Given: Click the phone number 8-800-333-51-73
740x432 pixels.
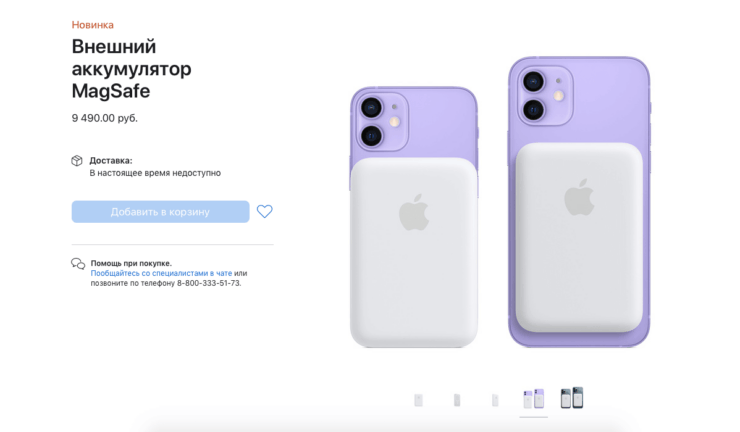Looking at the screenshot, I should coord(208,283).
